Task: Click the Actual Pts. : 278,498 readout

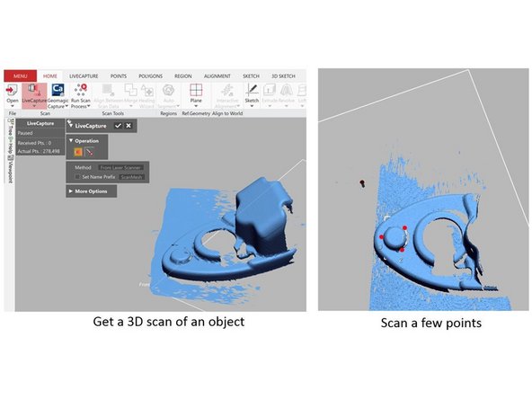Action: pyautogui.click(x=39, y=151)
